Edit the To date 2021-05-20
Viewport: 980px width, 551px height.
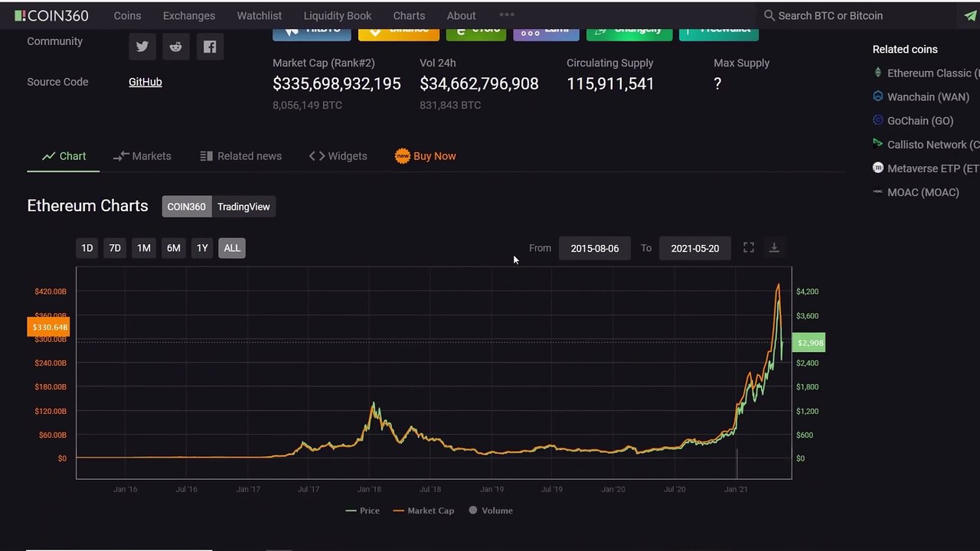695,248
